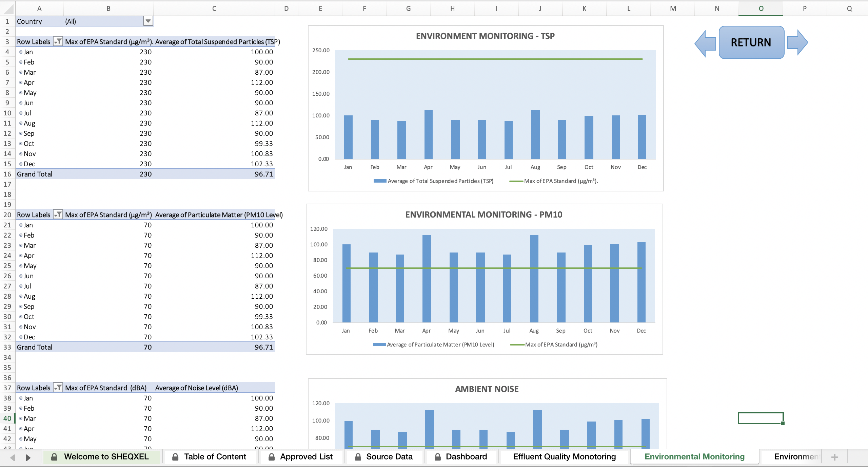
Task: Select Grand Total cell in TSP table
Action: coord(39,174)
